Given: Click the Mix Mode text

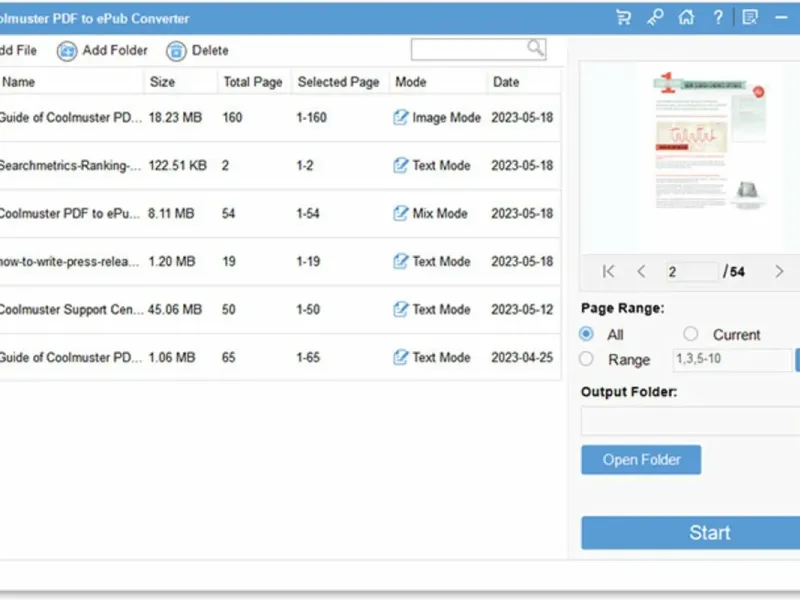Looking at the screenshot, I should tap(440, 213).
